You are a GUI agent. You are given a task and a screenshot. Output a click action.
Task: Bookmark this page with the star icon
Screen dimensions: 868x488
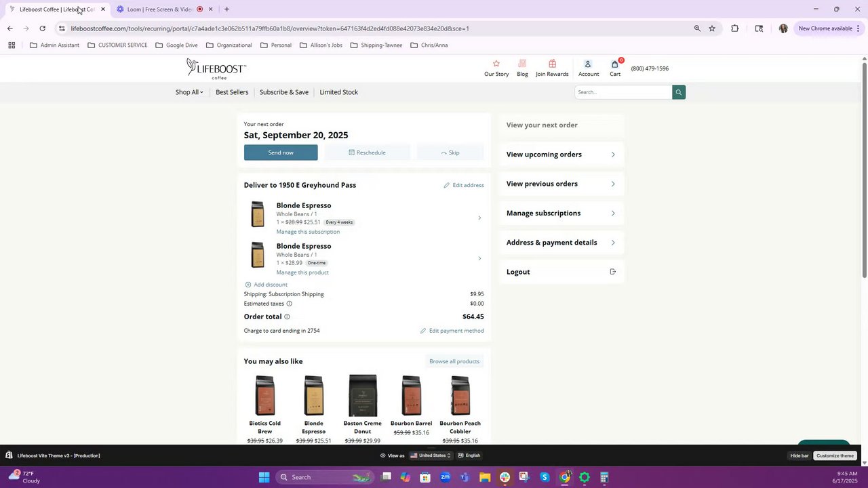[712, 28]
